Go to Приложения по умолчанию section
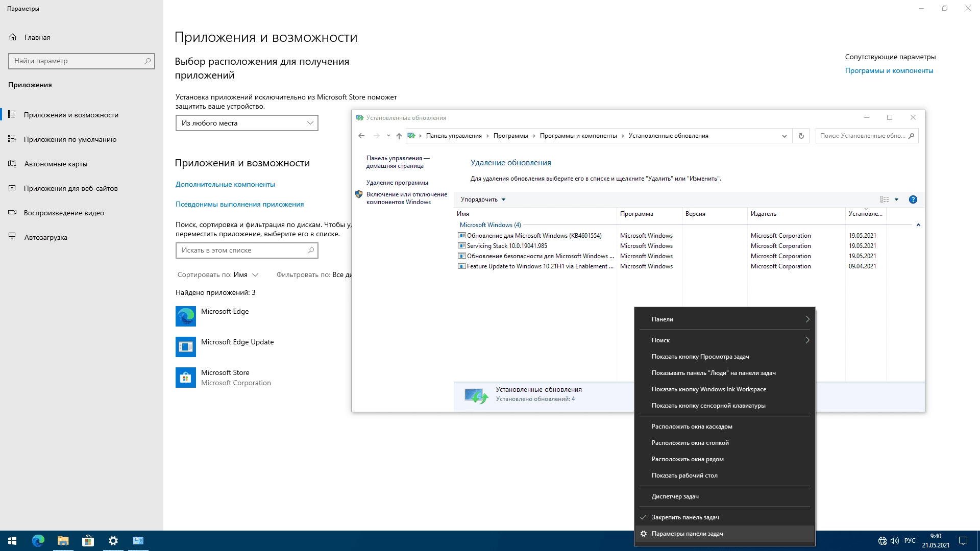 point(82,139)
